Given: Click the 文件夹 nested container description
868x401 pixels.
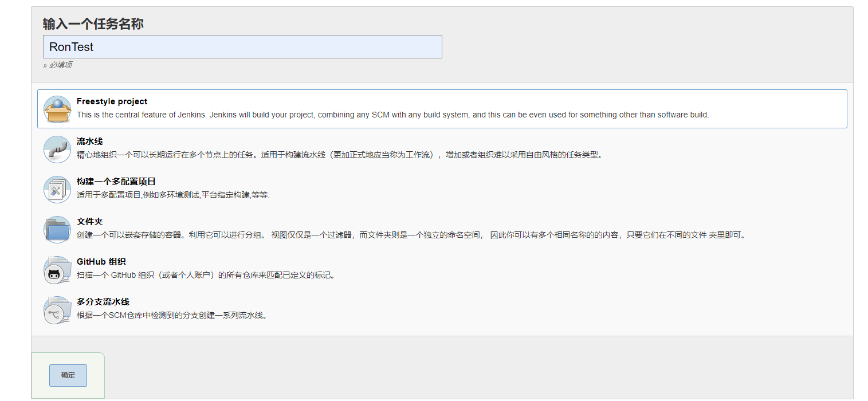Looking at the screenshot, I should (x=411, y=235).
